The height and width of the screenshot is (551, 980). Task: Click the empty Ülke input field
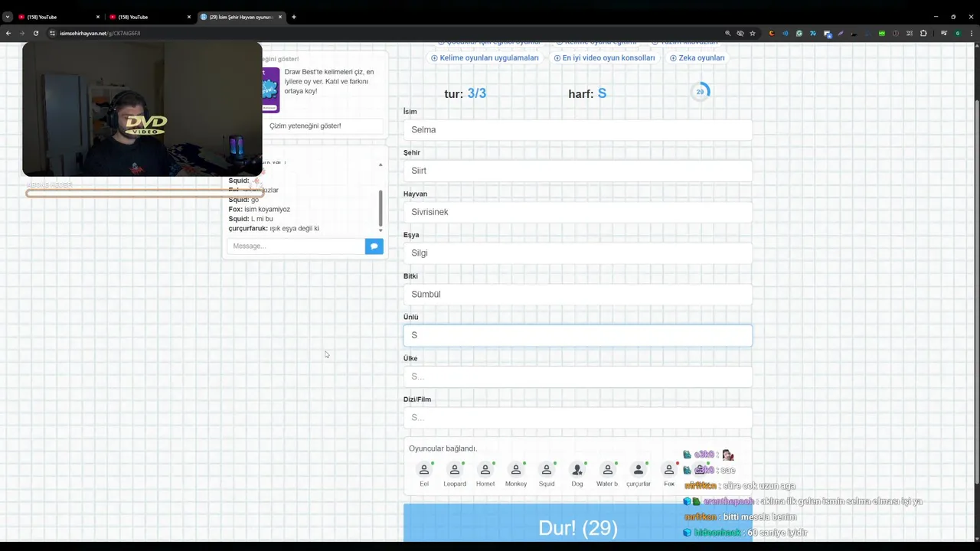(577, 377)
